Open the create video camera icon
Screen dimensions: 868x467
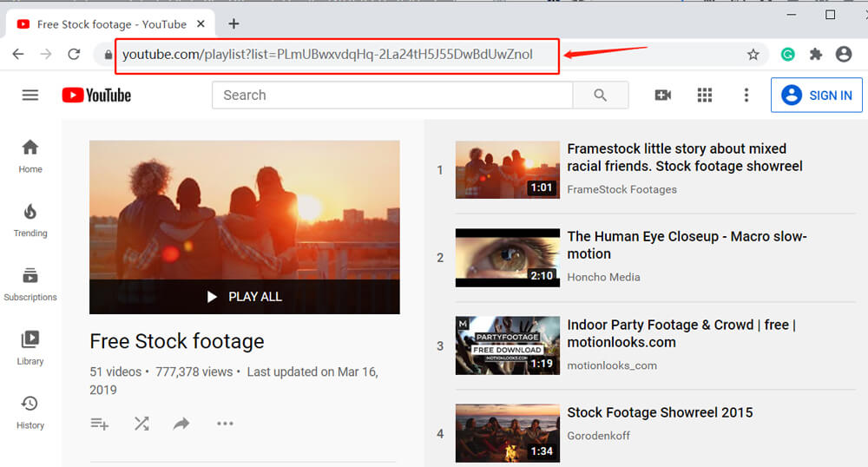tap(662, 95)
